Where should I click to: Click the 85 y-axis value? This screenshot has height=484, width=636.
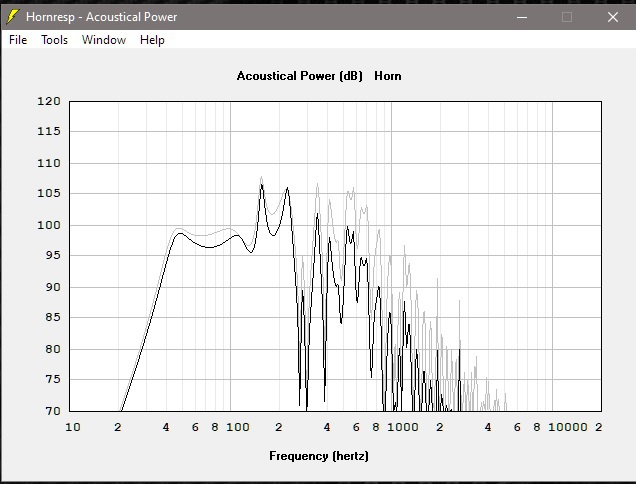tap(53, 317)
